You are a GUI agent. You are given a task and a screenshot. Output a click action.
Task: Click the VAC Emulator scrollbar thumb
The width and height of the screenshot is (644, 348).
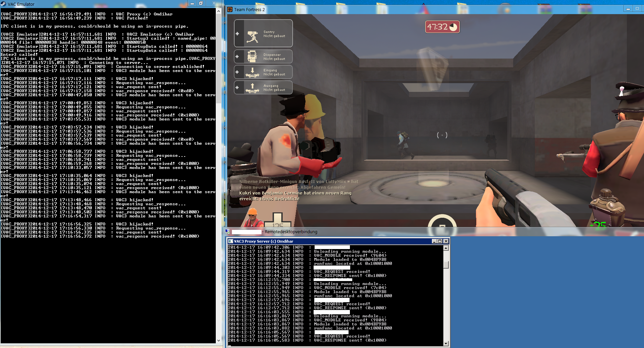218,59
